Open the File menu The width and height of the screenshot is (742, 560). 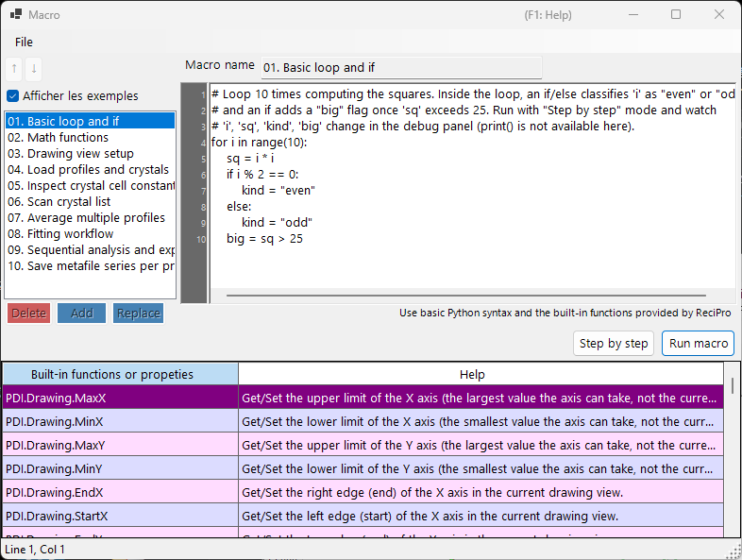coord(24,42)
